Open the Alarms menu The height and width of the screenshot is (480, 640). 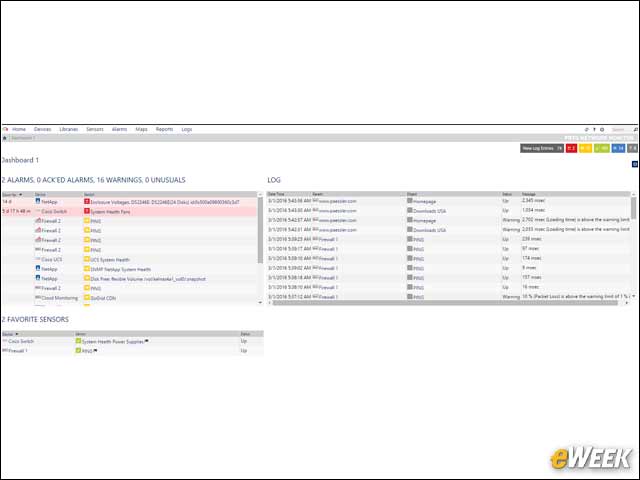120,129
